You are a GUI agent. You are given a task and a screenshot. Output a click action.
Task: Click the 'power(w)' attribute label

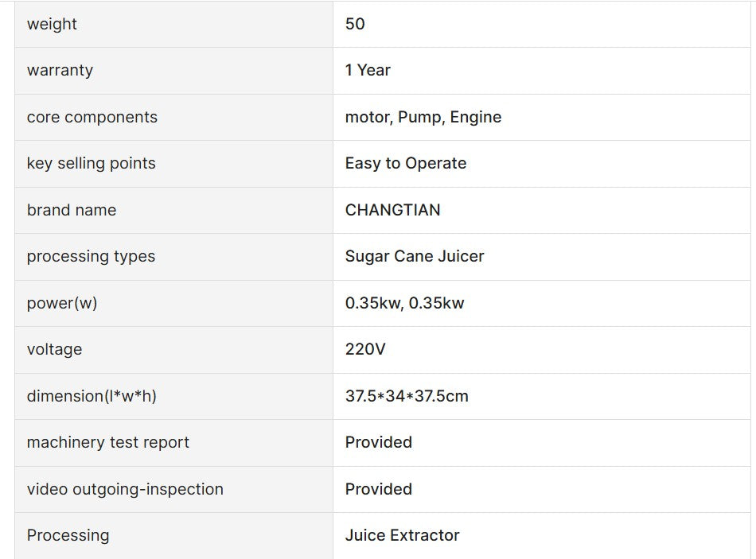(x=62, y=303)
